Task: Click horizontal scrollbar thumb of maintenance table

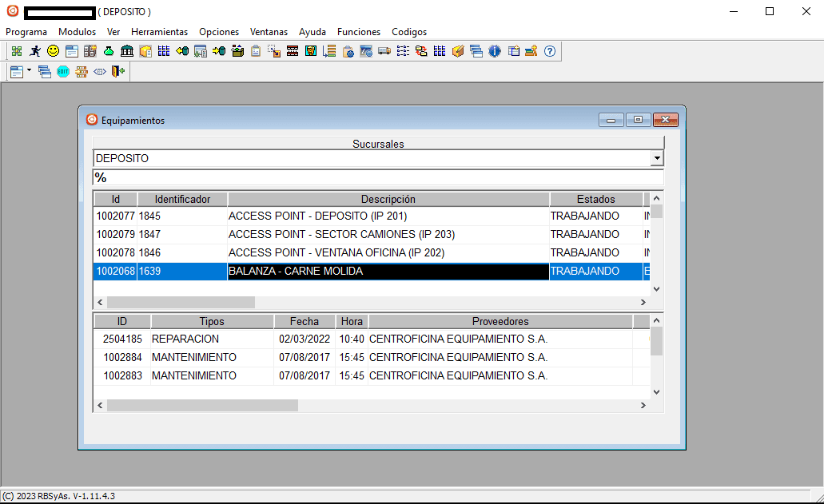Action: (x=202, y=405)
